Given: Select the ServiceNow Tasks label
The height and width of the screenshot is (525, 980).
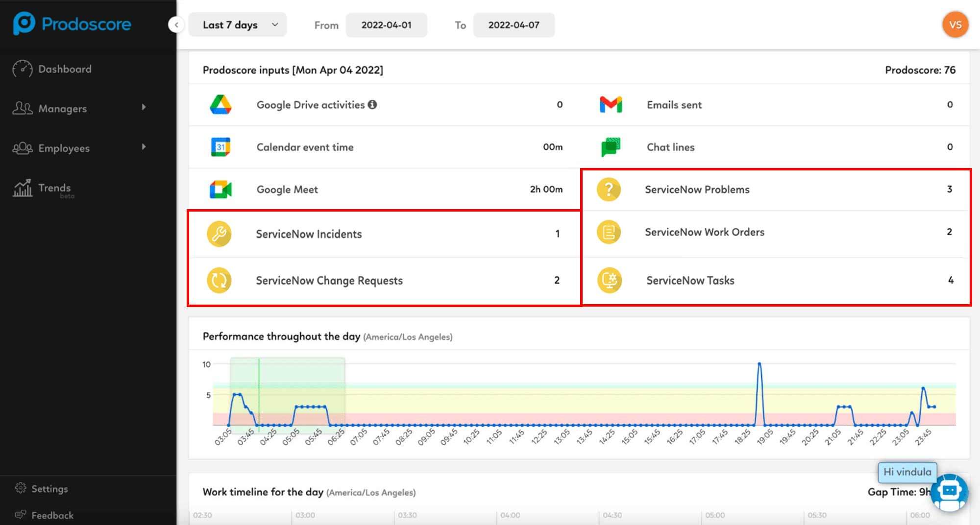Looking at the screenshot, I should (690, 281).
